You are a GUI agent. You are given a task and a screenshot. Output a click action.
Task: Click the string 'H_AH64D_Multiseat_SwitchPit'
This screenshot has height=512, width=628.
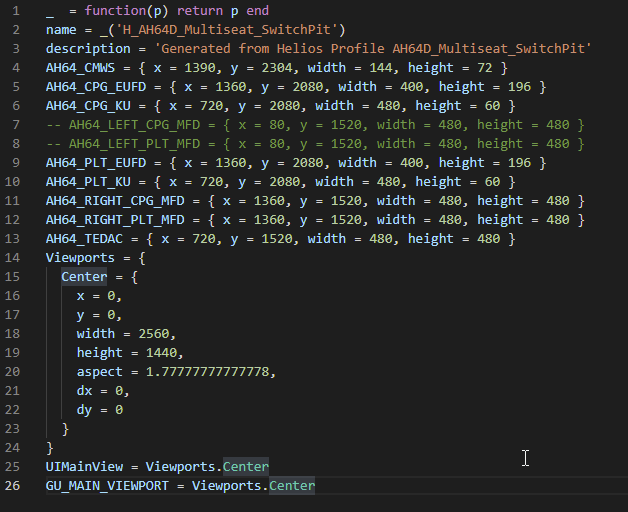tap(226, 30)
